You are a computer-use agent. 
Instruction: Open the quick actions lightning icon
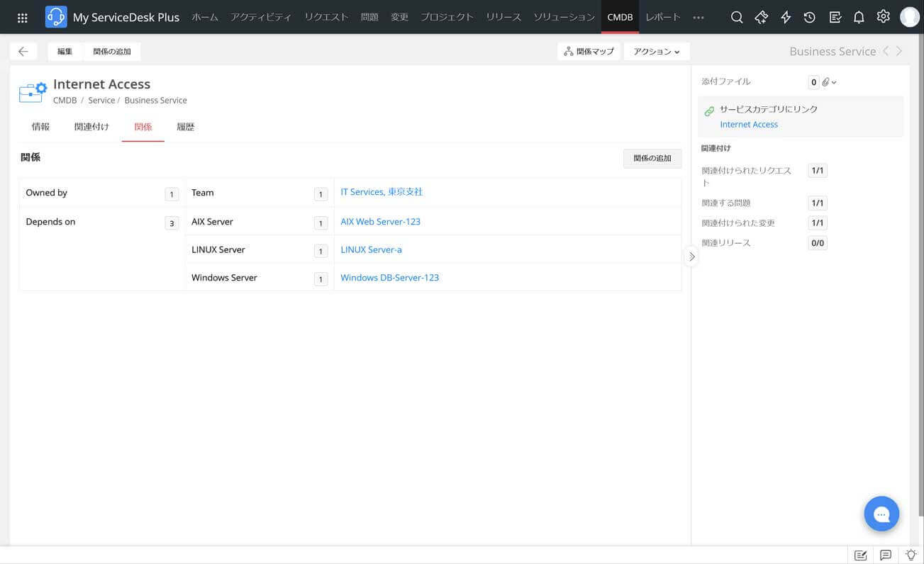coord(786,18)
